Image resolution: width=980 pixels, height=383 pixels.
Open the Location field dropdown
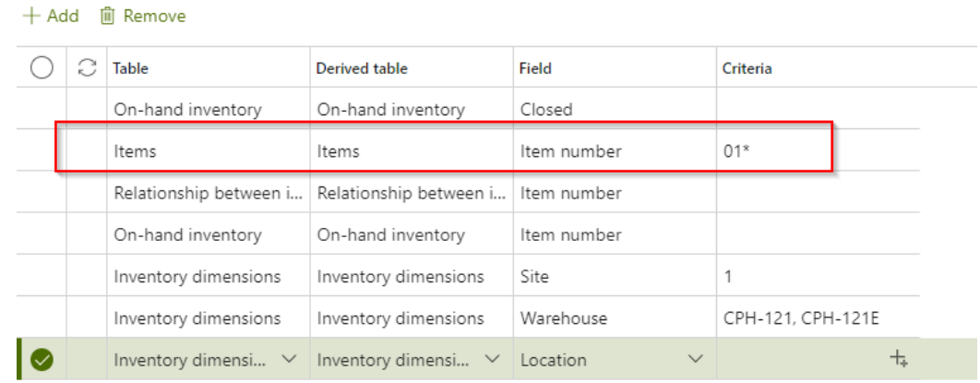[x=696, y=360]
